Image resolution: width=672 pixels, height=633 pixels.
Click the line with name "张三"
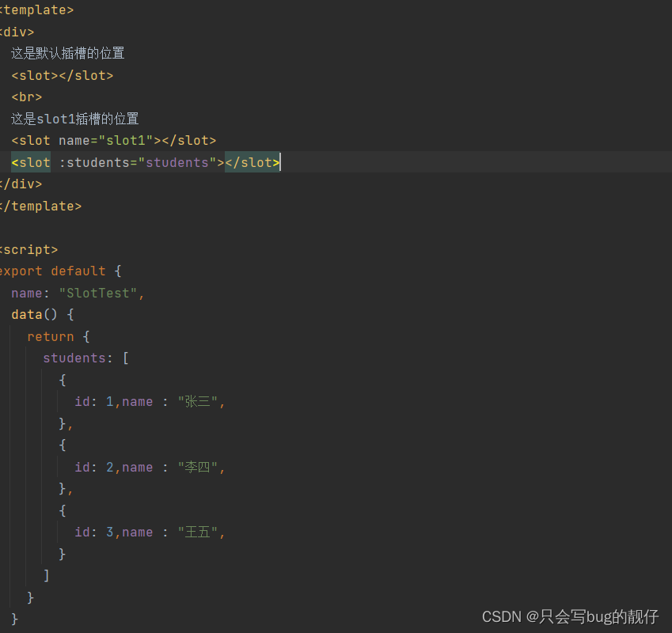tap(150, 402)
